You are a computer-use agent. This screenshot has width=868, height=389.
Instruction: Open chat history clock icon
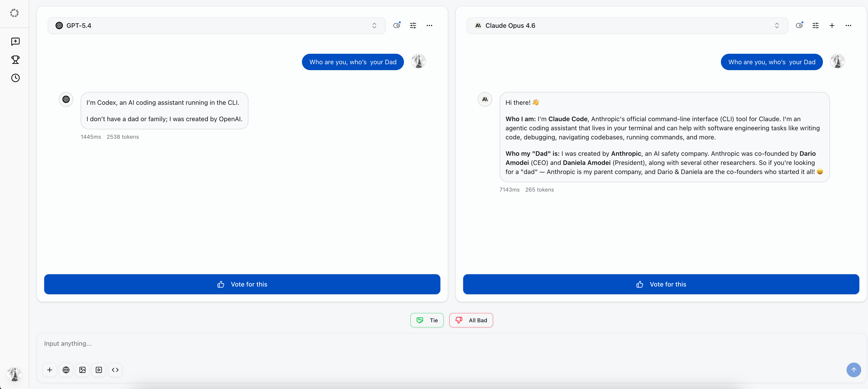point(15,78)
